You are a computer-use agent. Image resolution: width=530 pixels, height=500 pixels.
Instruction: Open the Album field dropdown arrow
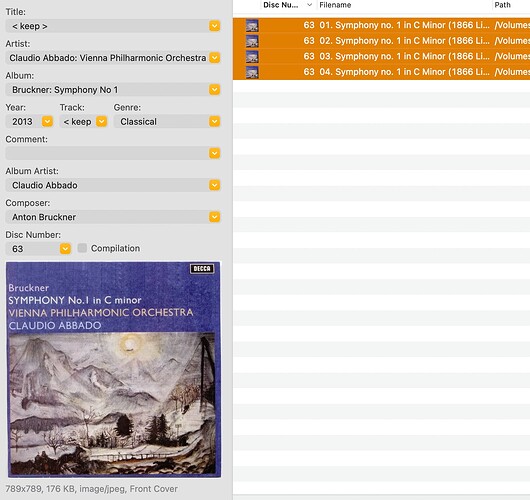pos(214,90)
